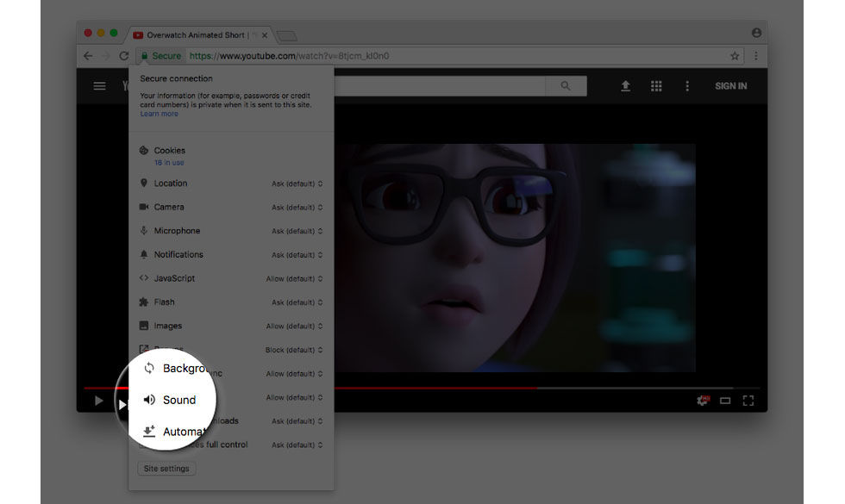
Task: Click the Location pin icon
Action: click(144, 183)
